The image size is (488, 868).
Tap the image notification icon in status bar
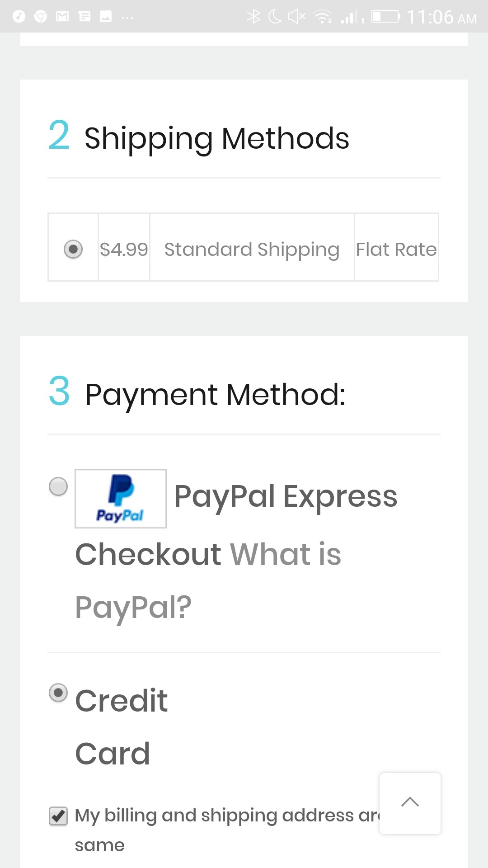point(106,17)
